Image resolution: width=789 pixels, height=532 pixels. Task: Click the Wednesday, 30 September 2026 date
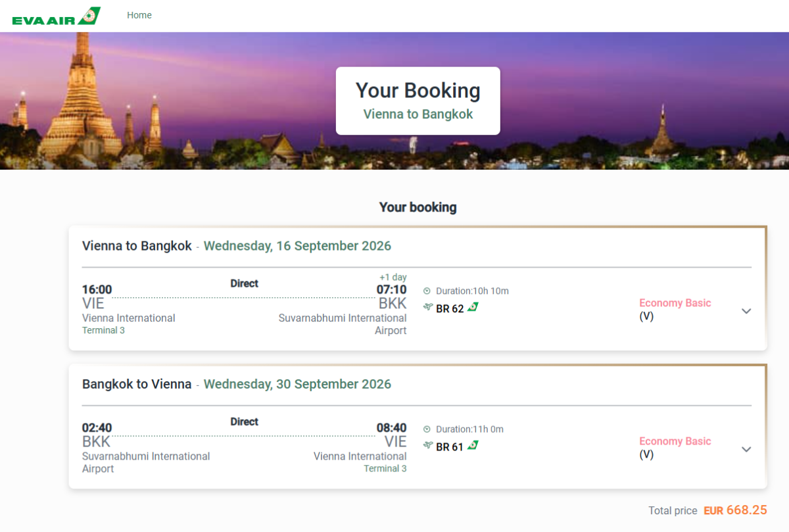click(x=297, y=384)
